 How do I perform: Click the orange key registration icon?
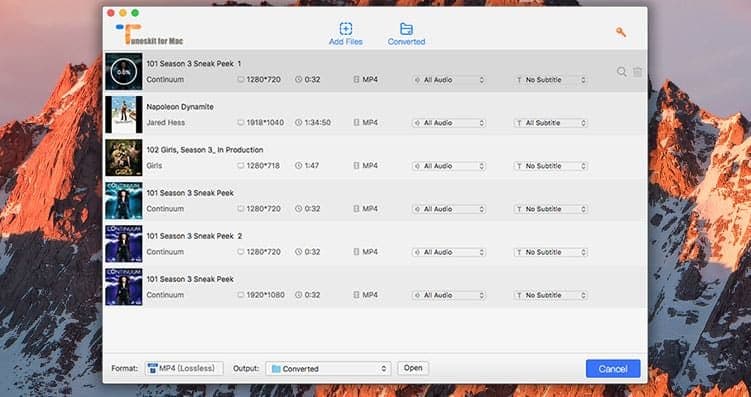pyautogui.click(x=621, y=32)
